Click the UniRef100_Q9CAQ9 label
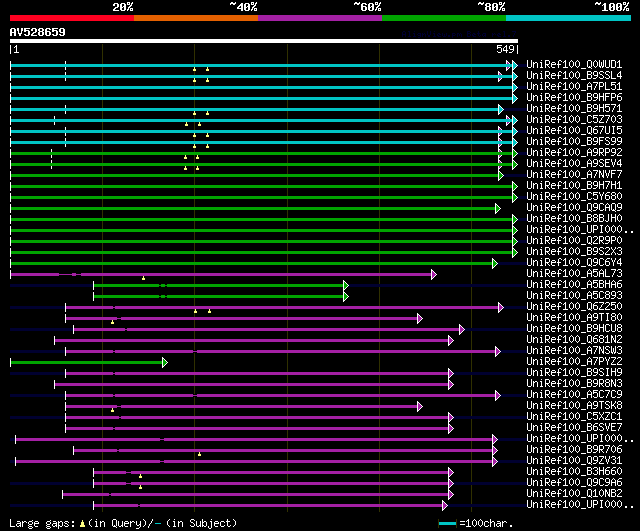Image resolution: width=640 pixels, height=531 pixels. tap(574, 208)
